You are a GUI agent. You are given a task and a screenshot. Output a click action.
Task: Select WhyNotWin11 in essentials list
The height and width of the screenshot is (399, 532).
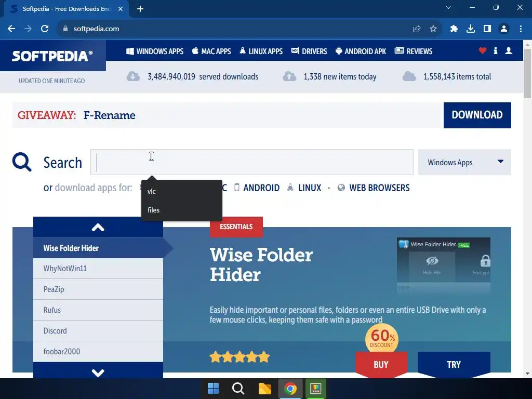point(98,269)
